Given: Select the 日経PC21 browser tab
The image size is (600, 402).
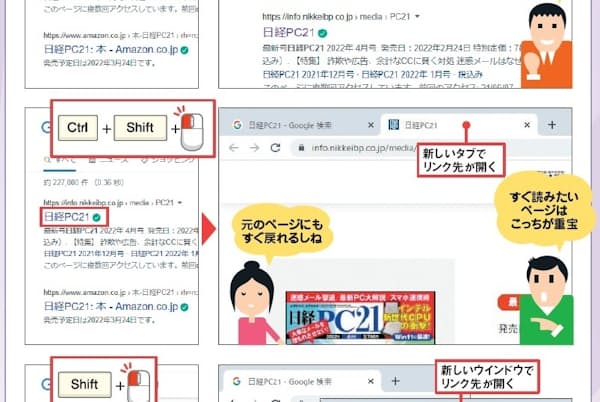Looking at the screenshot, I should [x=421, y=125].
